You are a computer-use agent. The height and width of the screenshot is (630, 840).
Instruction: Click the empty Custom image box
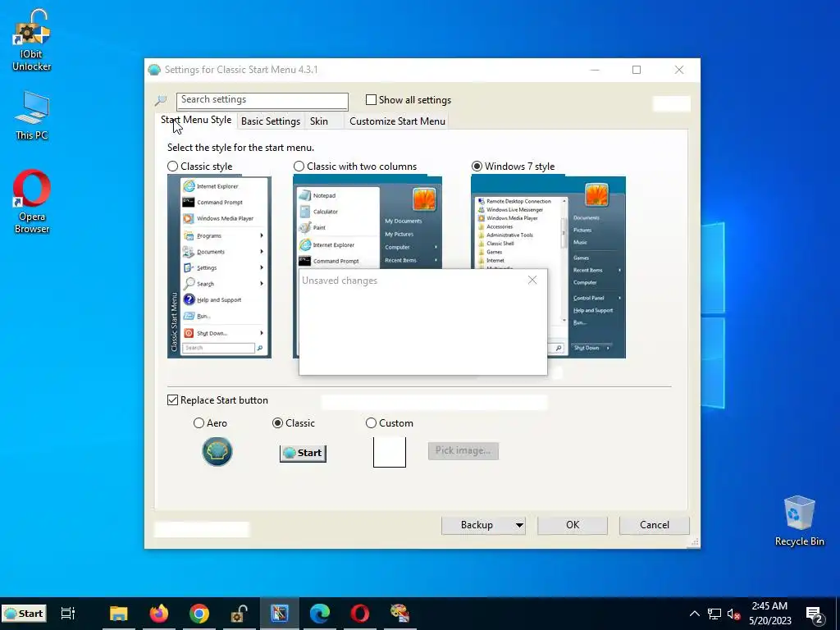pos(390,452)
